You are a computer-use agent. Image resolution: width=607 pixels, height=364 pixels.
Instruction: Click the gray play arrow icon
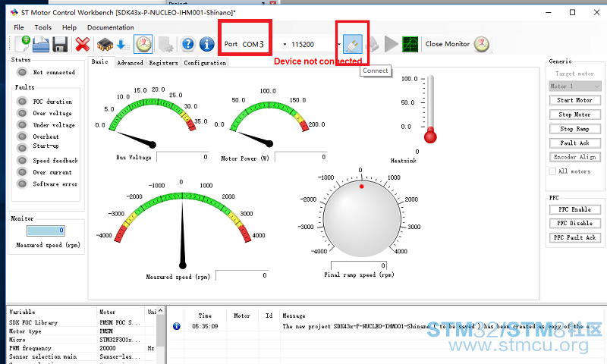click(391, 44)
